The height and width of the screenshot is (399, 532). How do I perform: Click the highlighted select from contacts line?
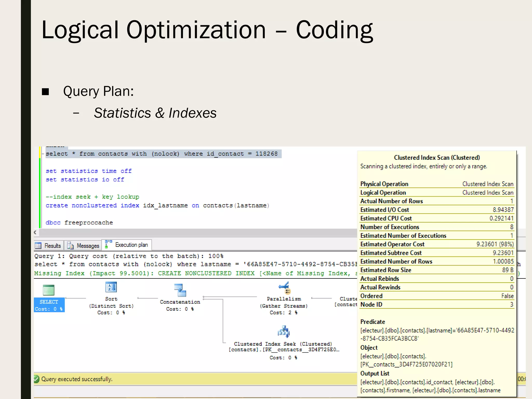(161, 154)
